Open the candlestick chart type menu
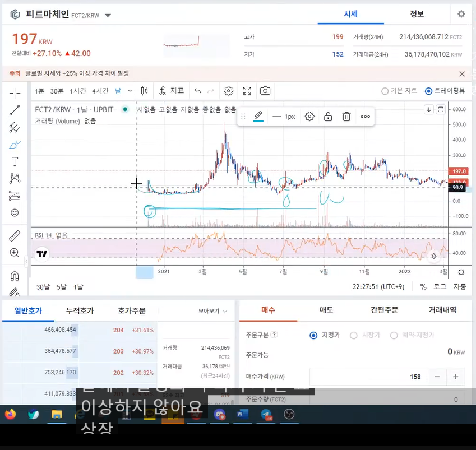The width and height of the screenshot is (476, 450). click(145, 91)
